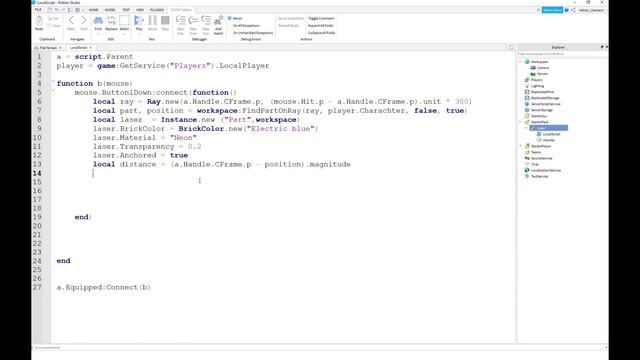Switch to the MODEL ribbon tab
The image size is (640, 360).
click(x=110, y=10)
